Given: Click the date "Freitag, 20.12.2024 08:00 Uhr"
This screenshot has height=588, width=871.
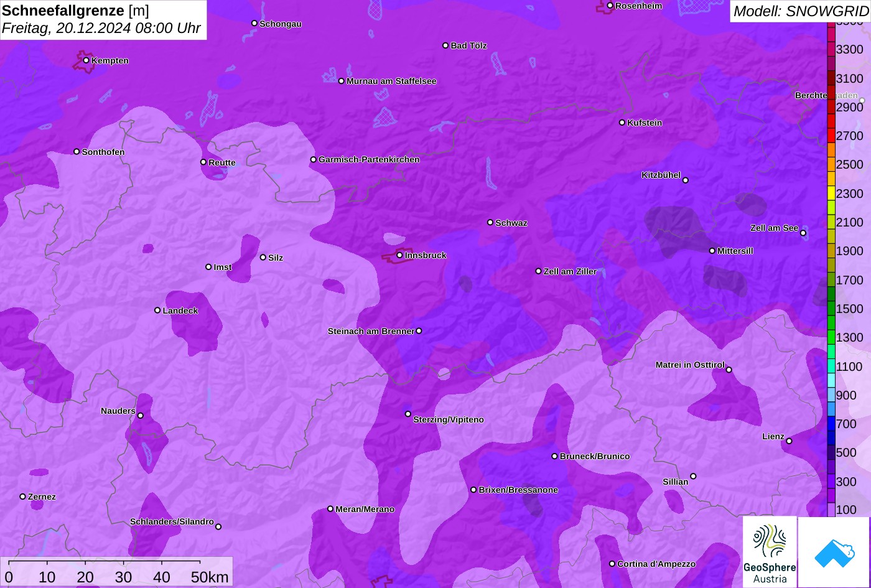Looking at the screenshot, I should click(101, 29).
